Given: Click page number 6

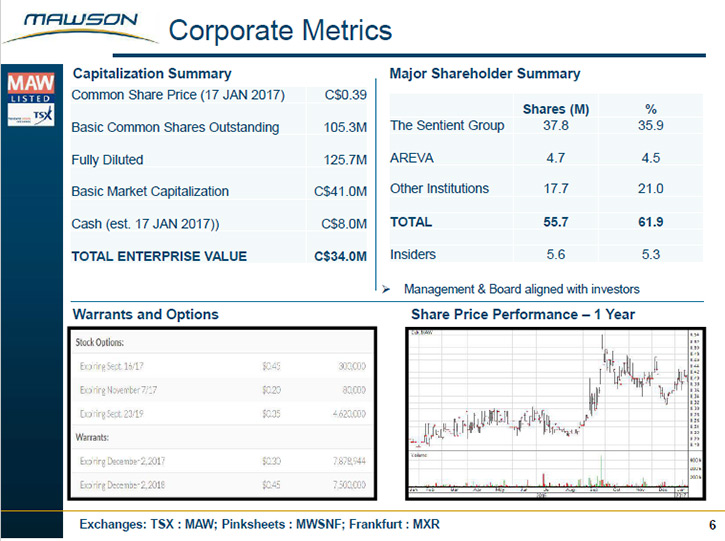Looking at the screenshot, I should 712,525.
